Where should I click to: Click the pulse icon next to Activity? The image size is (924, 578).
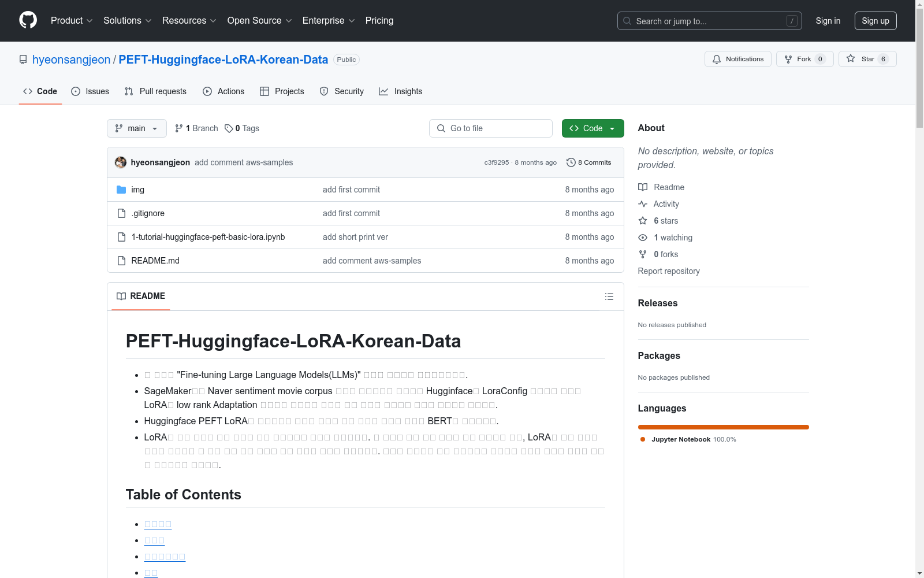point(643,204)
